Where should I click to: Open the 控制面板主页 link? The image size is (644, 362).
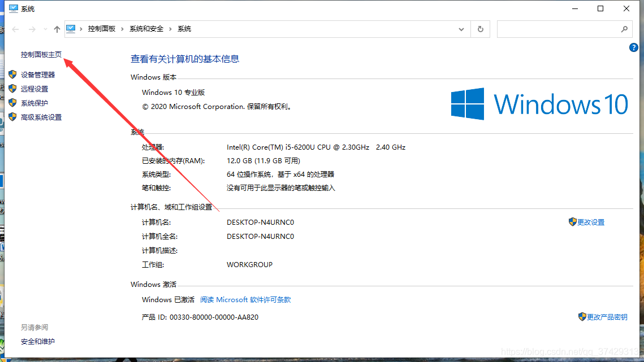(41, 55)
